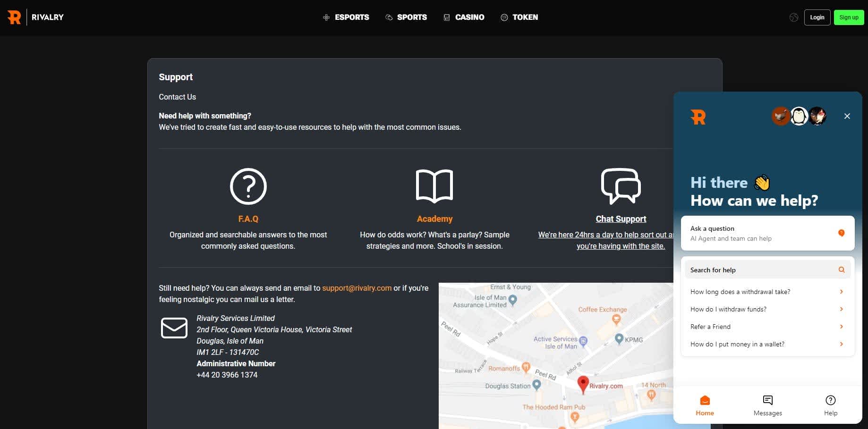This screenshot has height=429, width=868.
Task: Click the 'Contact Us' text
Action: [178, 97]
